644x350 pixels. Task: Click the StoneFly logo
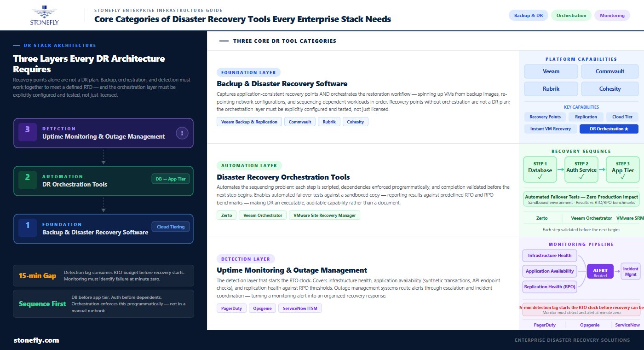pos(45,15)
